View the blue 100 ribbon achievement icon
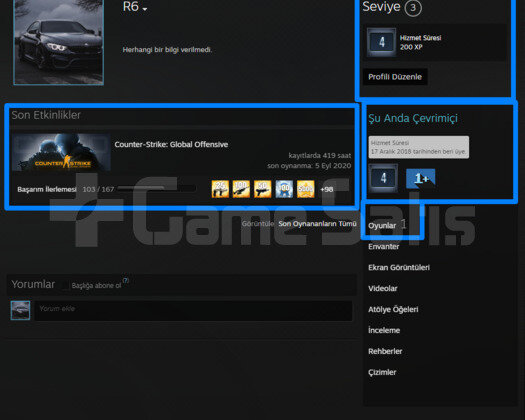Screen dimensions: 525x420 point(284,189)
